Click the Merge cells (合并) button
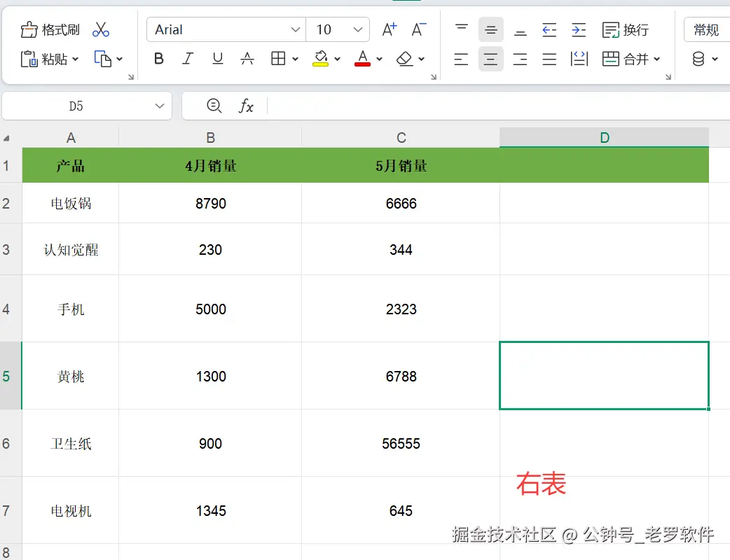 [x=625, y=59]
